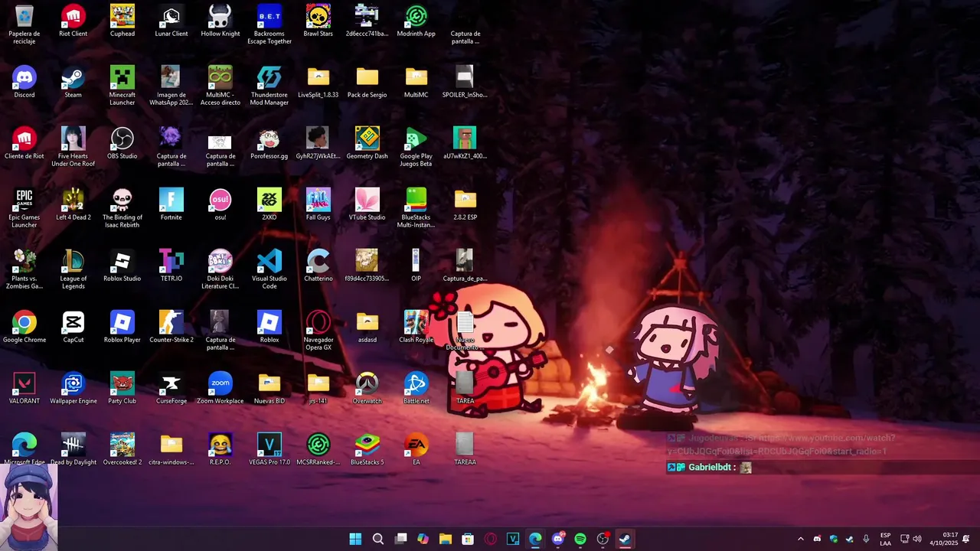Select the asdasd folder
This screenshot has height=551, width=980.
pos(367,327)
